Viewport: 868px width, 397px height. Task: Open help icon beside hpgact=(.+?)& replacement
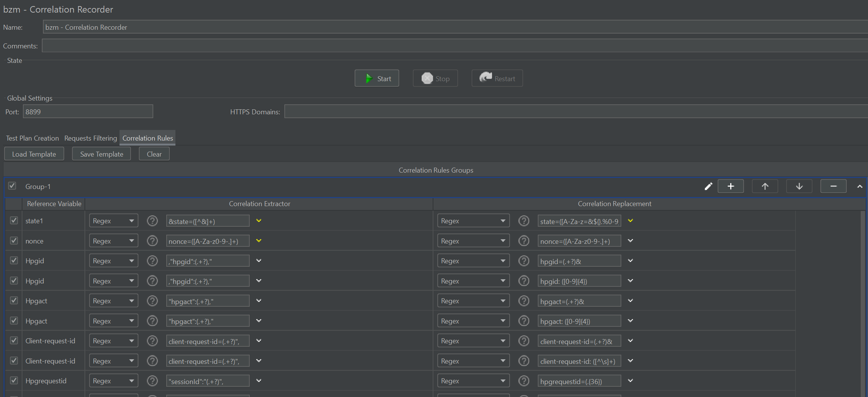[524, 301]
